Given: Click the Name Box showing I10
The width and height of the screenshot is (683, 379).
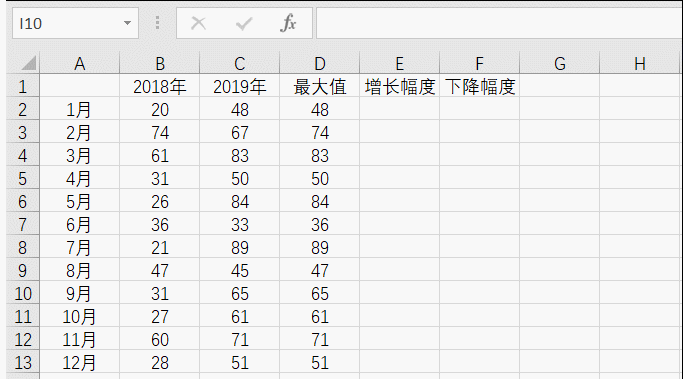Looking at the screenshot, I should (75, 23).
